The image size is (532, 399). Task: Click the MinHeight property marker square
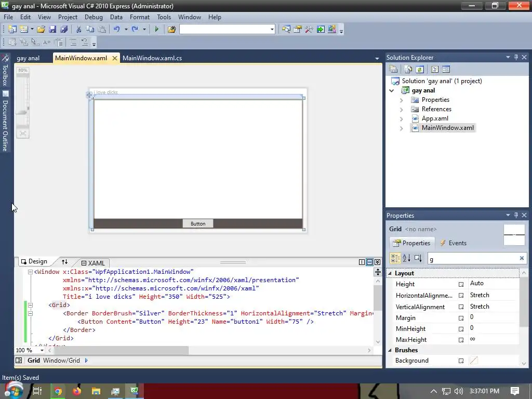pos(461,329)
